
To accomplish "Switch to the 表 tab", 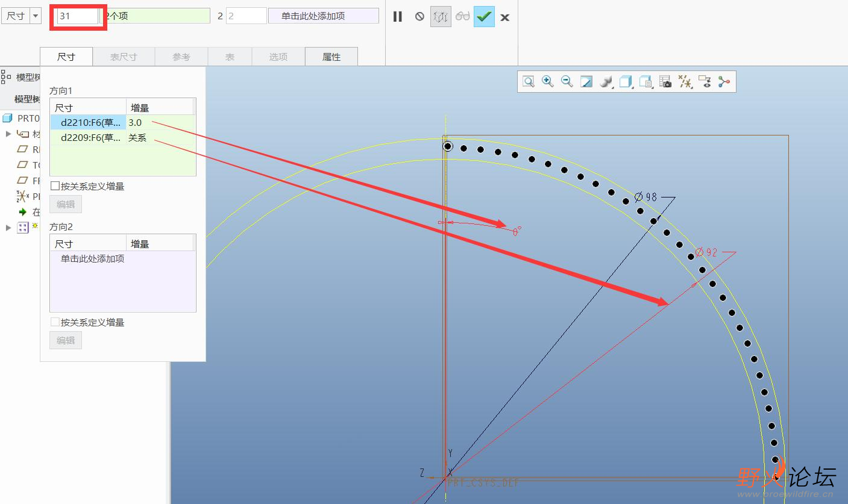I will coord(230,57).
